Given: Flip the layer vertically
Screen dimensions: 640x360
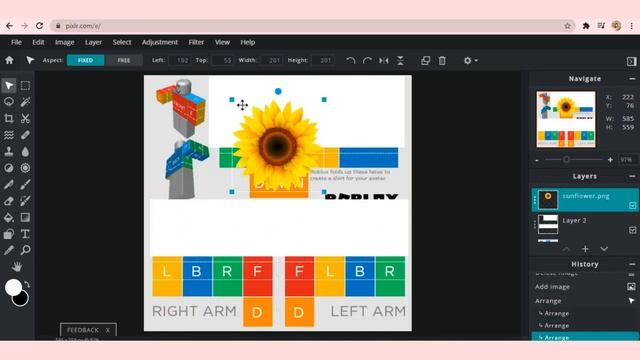Looking at the screenshot, I should coord(400,60).
